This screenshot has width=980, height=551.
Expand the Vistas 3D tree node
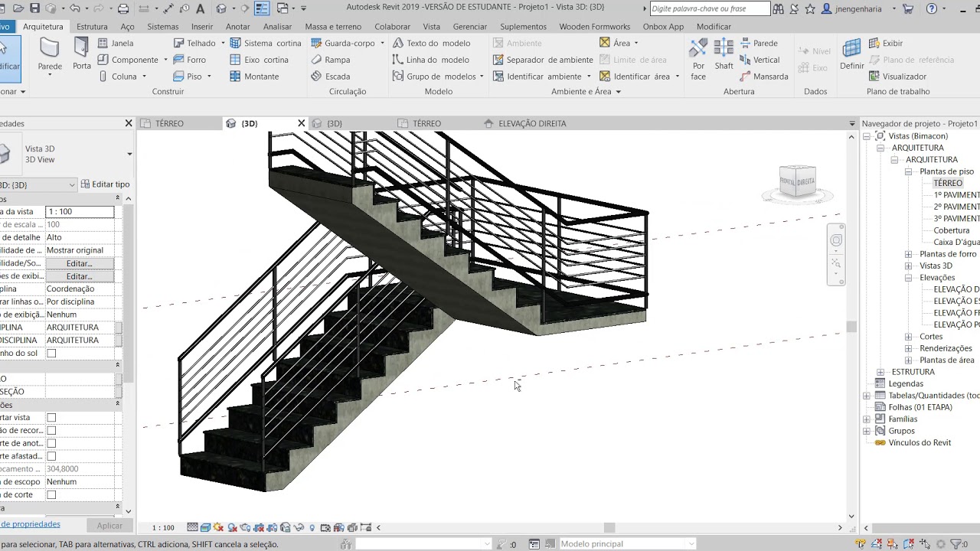point(908,266)
